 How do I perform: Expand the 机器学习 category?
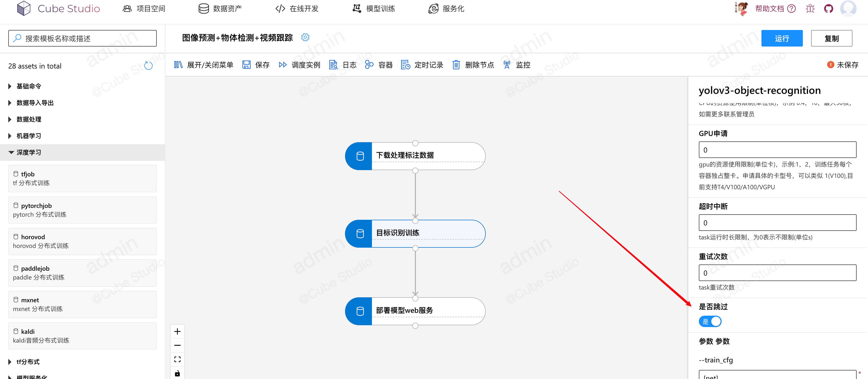click(x=29, y=136)
